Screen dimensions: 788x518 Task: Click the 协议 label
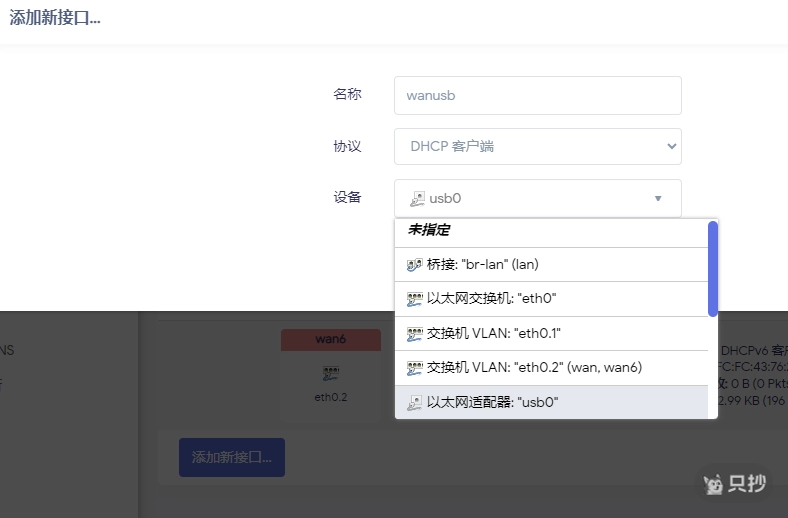[x=347, y=146]
